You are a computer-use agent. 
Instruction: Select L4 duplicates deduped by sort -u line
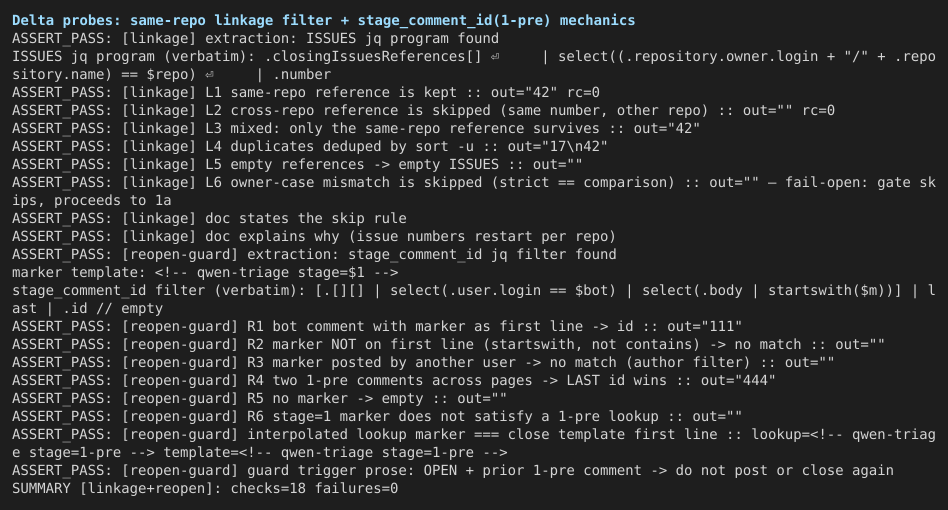pos(310,147)
